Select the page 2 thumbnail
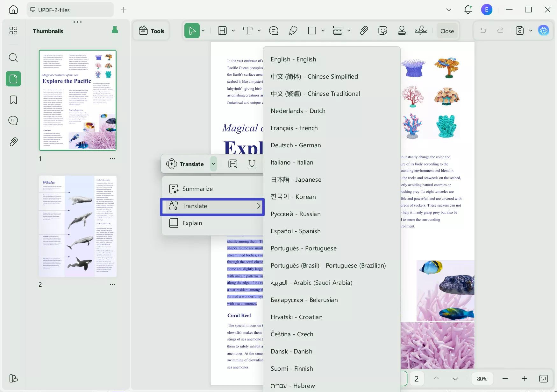This screenshot has height=392, width=557. tap(77, 226)
